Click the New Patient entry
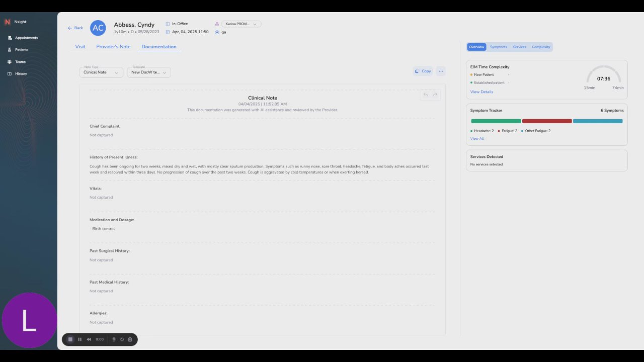The image size is (644, 362). click(484, 75)
